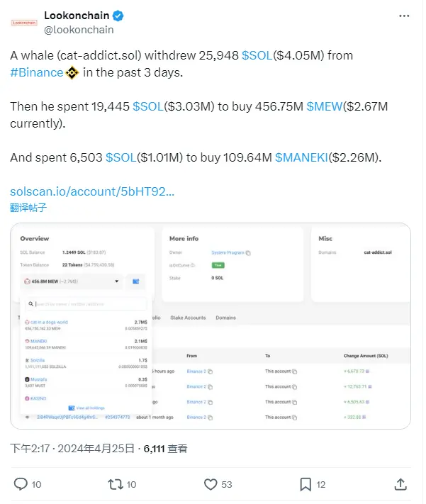Click the token search input field

[x=85, y=304]
